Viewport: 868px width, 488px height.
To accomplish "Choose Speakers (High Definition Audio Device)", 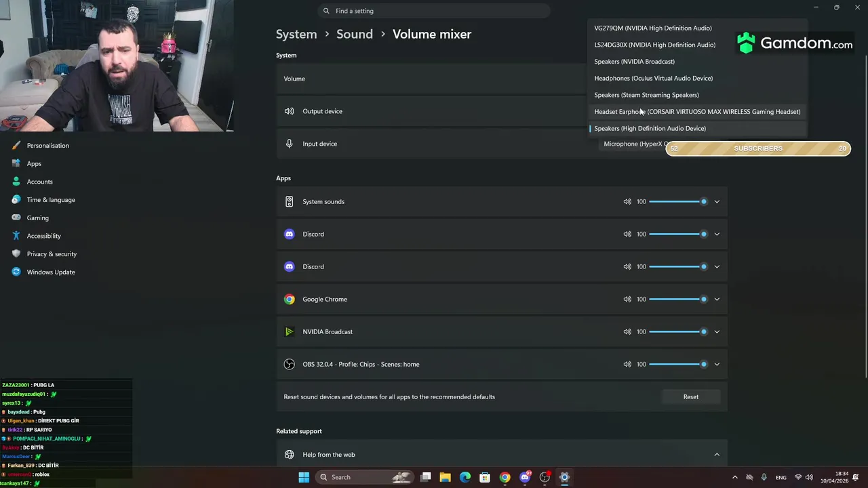I will click(697, 128).
